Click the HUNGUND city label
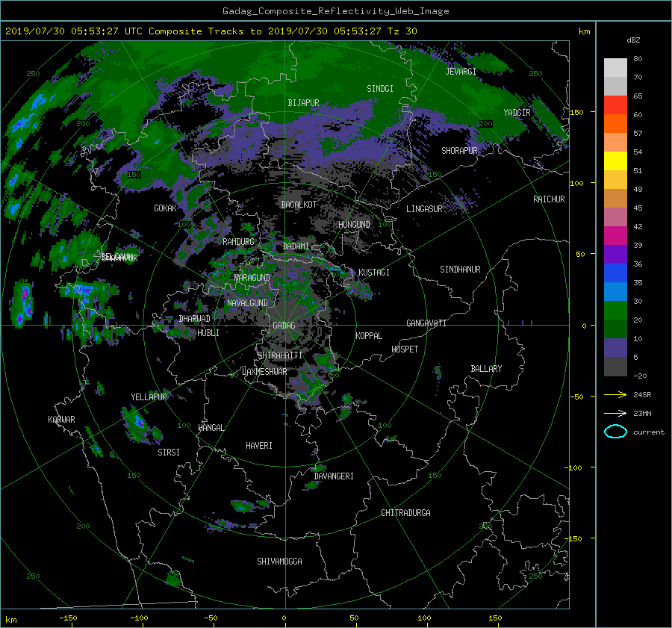The image size is (672, 628). click(354, 225)
